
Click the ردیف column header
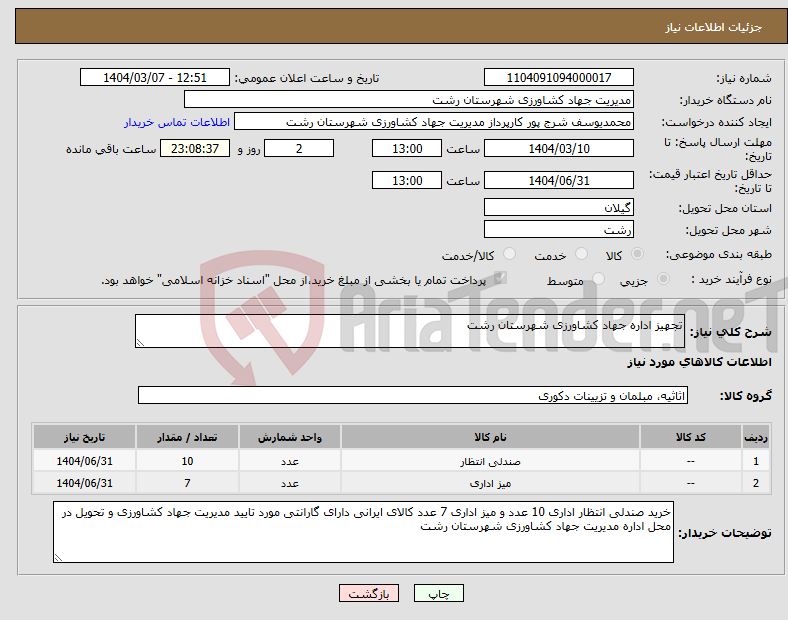tap(755, 437)
